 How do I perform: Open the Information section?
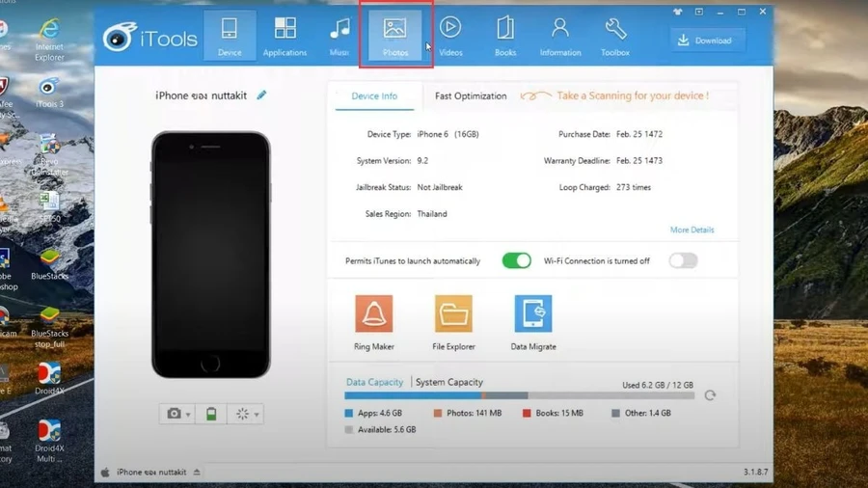560,36
